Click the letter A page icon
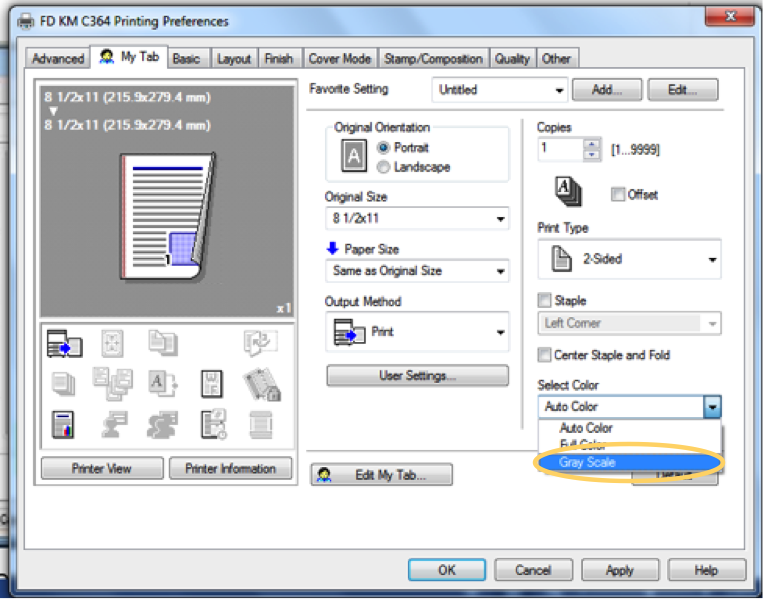This screenshot has width=766, height=599. (x=162, y=383)
